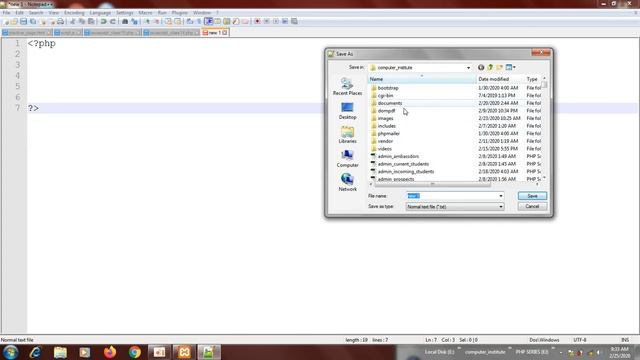640x360 pixels.
Task: Open Libraries in the Save As sidebar
Action: pos(347,135)
